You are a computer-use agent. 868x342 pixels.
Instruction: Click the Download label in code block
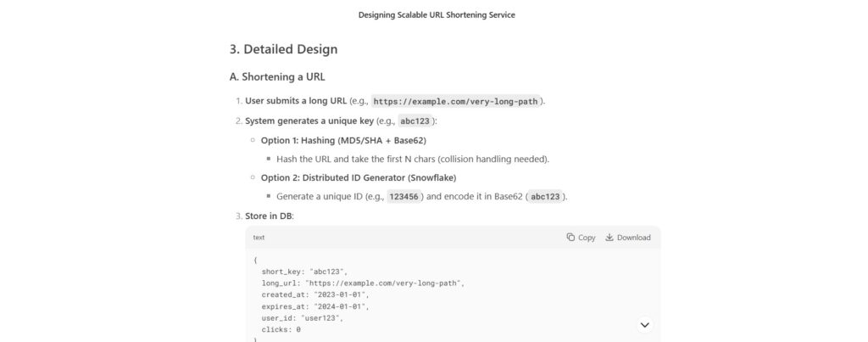[x=634, y=238]
